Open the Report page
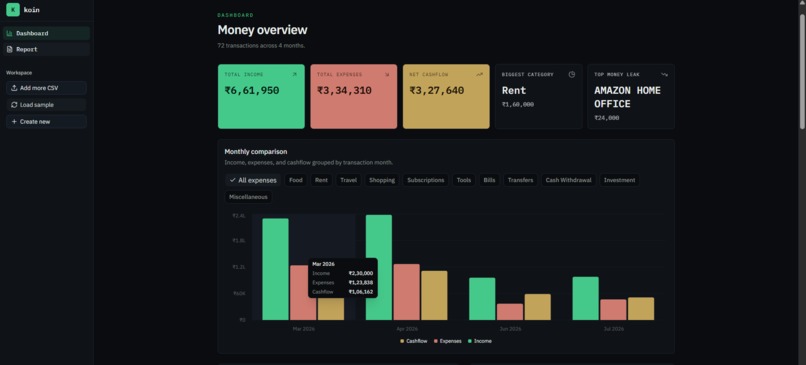806x365 pixels. tap(46, 49)
